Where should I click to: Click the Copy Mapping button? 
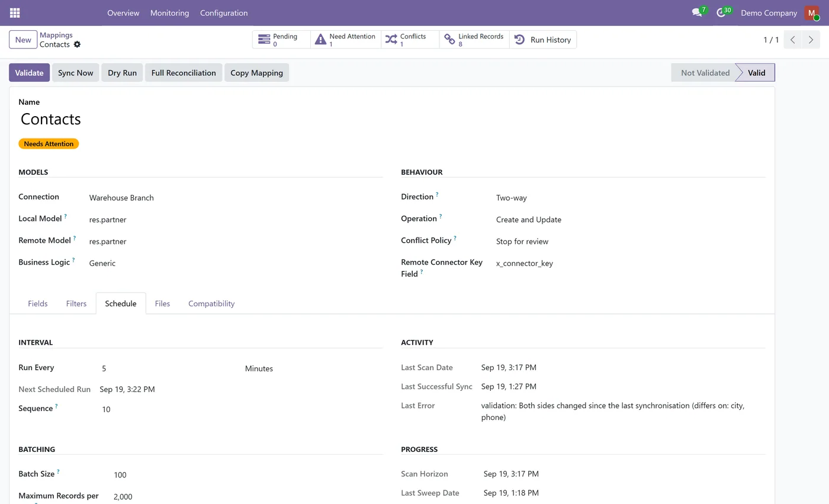256,73
